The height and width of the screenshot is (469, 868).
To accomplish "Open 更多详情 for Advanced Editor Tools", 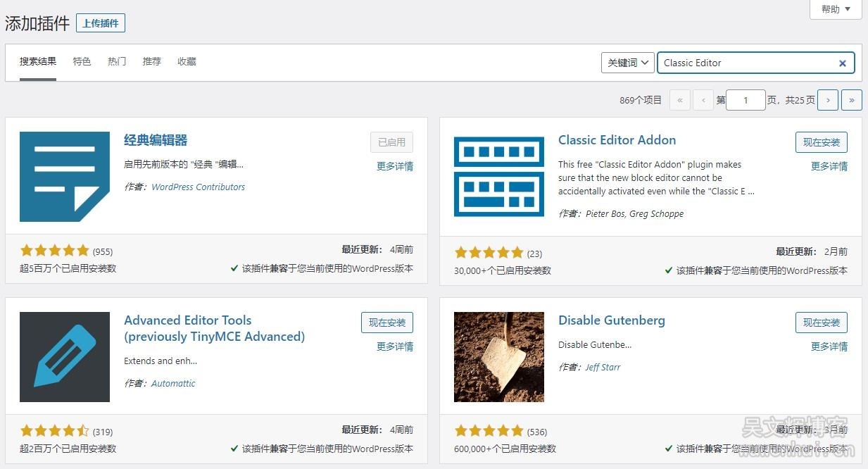I will (x=394, y=346).
